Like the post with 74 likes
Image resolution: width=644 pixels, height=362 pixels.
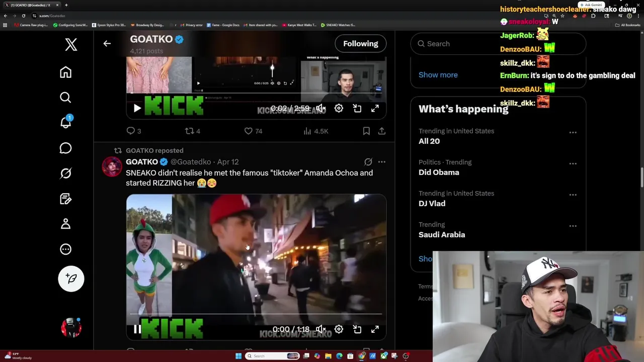pos(253,131)
